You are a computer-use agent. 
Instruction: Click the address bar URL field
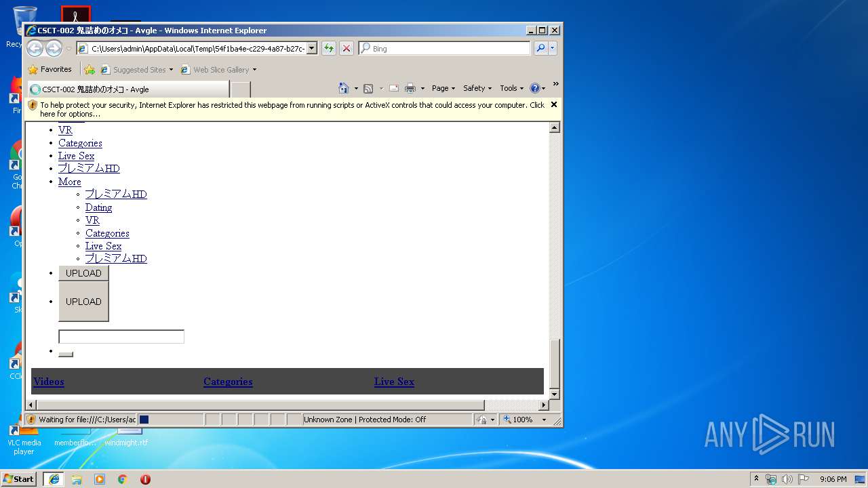pyautogui.click(x=197, y=48)
